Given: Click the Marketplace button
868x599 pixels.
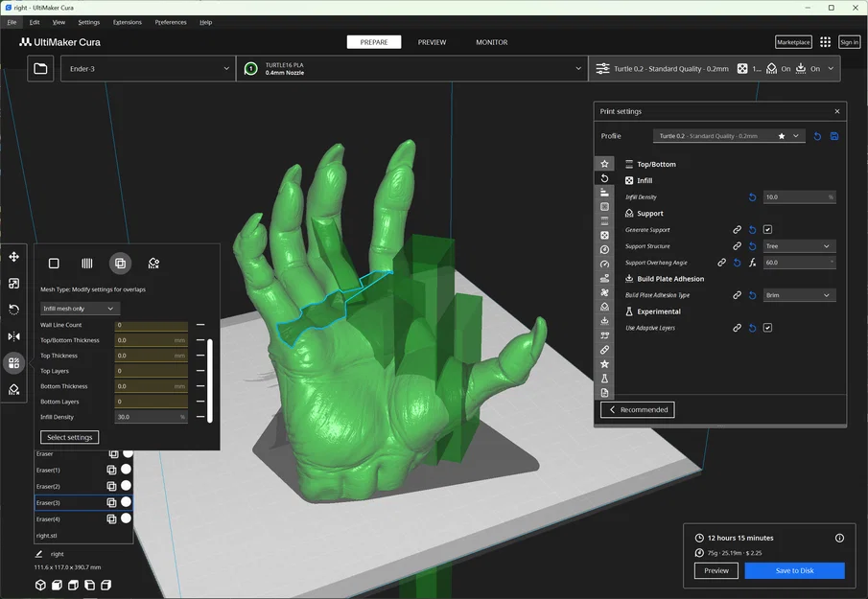Looking at the screenshot, I should click(x=793, y=42).
